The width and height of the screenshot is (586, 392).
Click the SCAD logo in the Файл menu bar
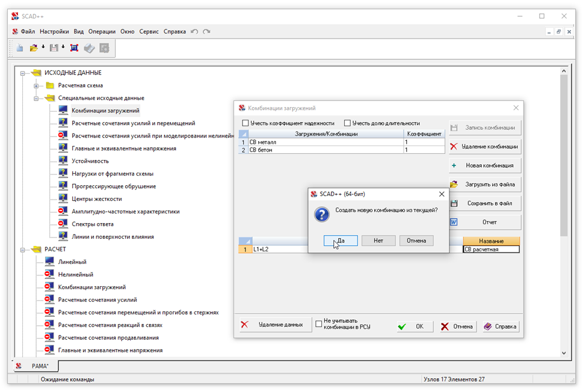[15, 31]
